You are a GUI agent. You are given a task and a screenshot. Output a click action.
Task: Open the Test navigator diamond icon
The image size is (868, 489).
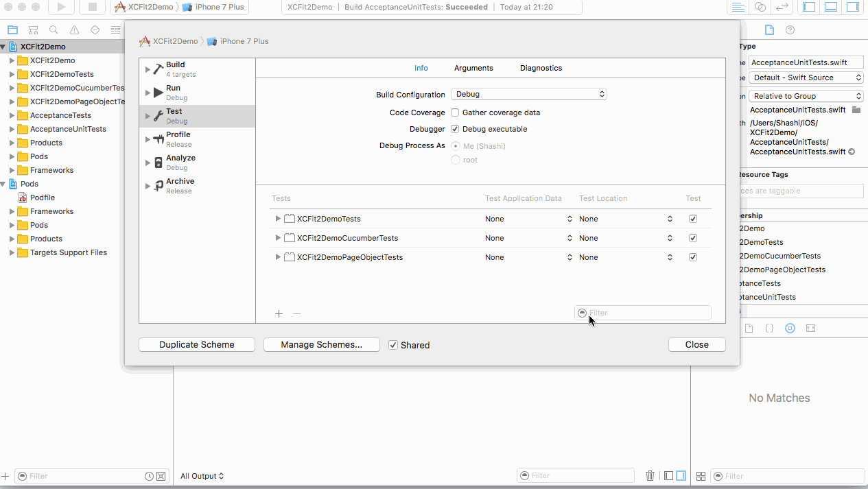pyautogui.click(x=95, y=30)
